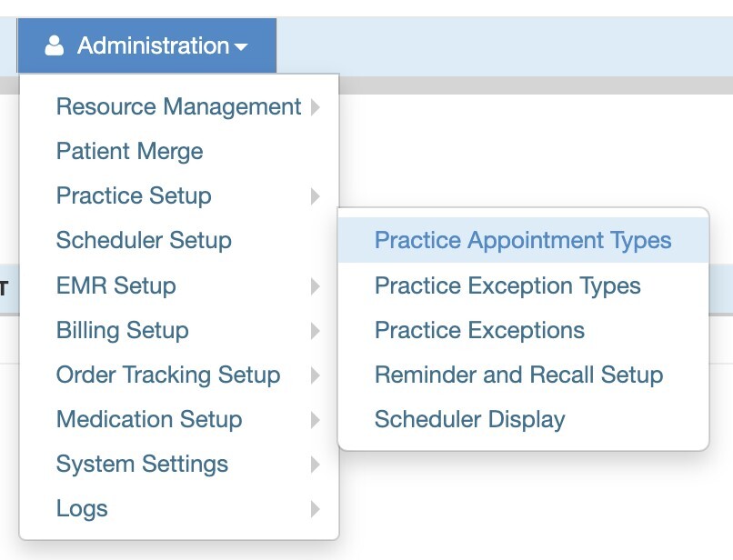Select the Scheduler Setup menu entry
The image size is (733, 560).
point(144,241)
